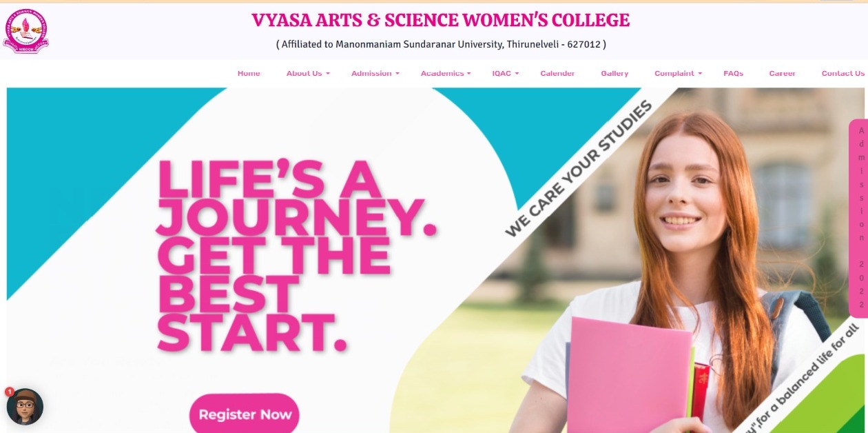The width and height of the screenshot is (868, 433).
Task: Go to the Home page
Action: [249, 74]
